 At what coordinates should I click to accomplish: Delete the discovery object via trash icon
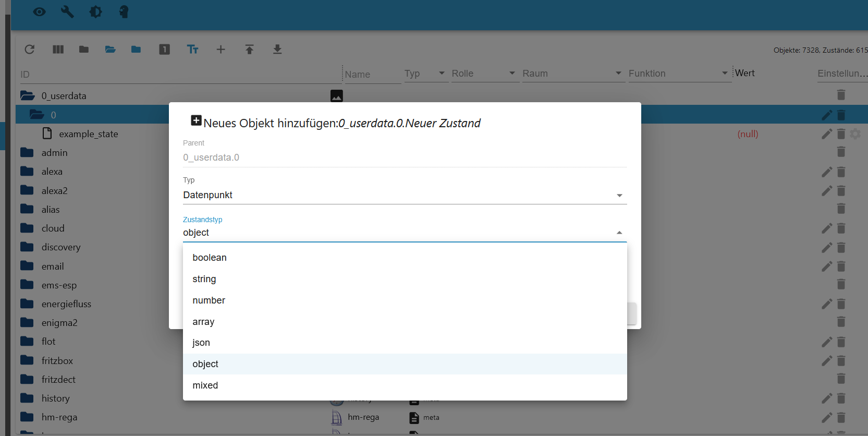tap(841, 248)
